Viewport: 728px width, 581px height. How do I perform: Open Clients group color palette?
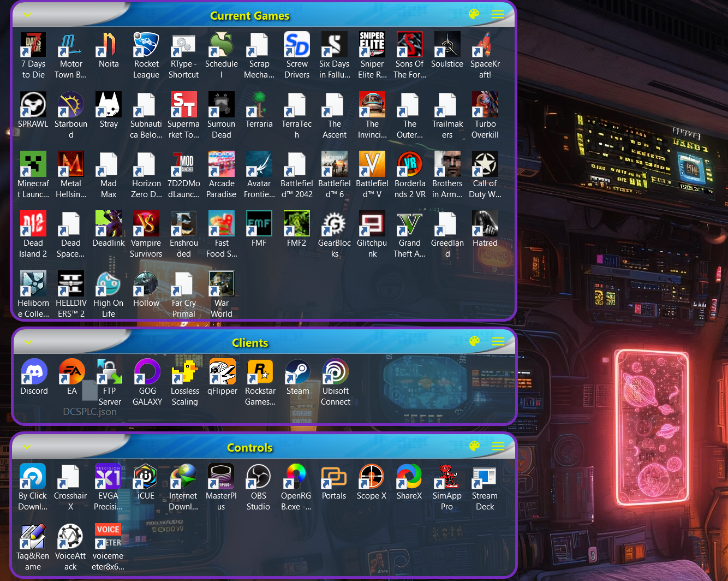coord(475,341)
